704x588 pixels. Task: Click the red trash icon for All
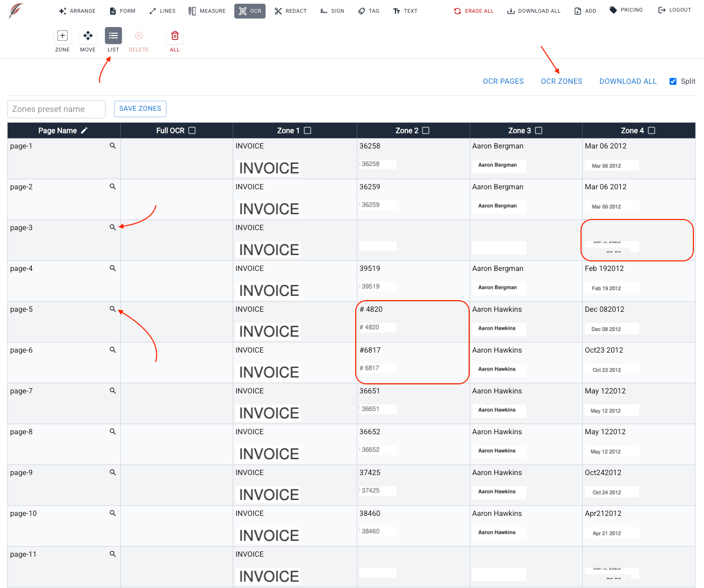pos(175,36)
